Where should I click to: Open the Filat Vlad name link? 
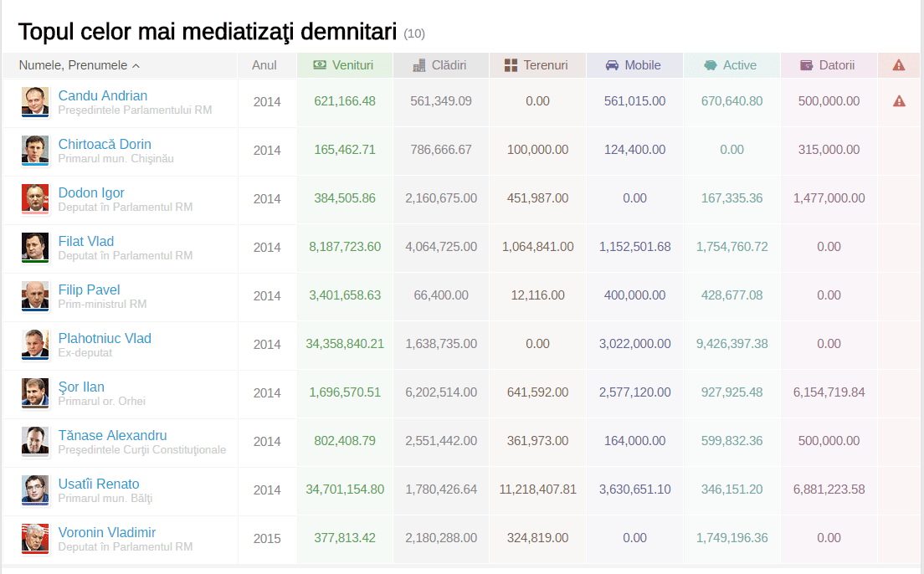(86, 241)
